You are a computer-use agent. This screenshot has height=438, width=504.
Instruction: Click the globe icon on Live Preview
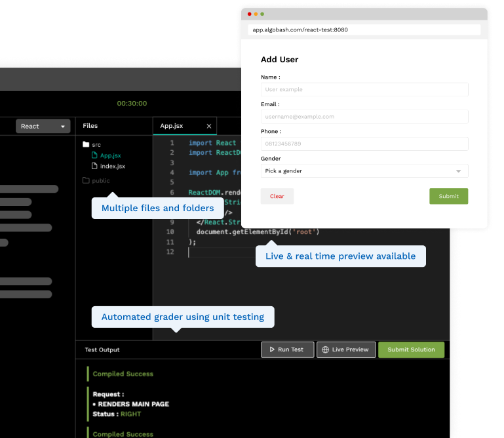pos(325,349)
